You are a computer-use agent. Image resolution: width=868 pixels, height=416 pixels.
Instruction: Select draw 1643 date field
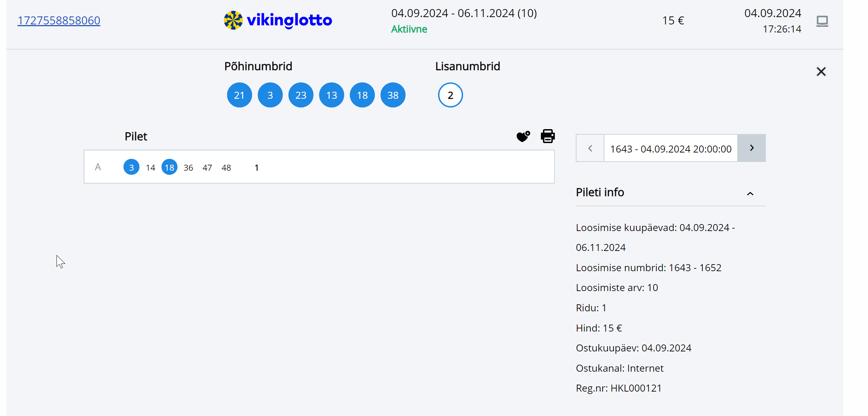point(670,149)
